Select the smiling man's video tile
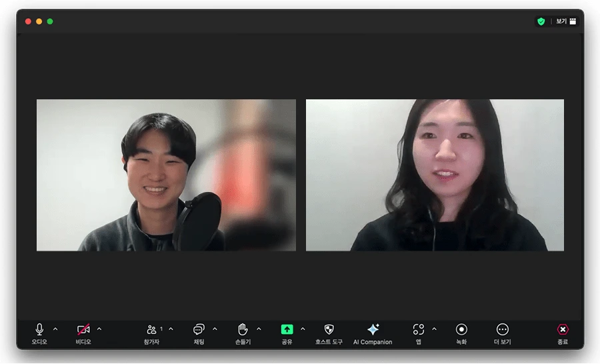 (166, 175)
